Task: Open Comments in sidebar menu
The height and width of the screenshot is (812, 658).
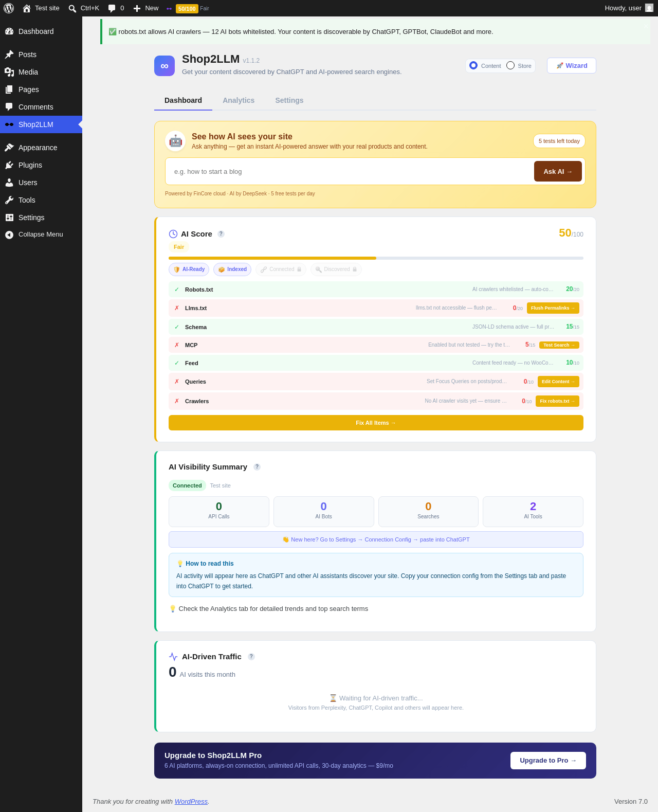Action: point(41,107)
